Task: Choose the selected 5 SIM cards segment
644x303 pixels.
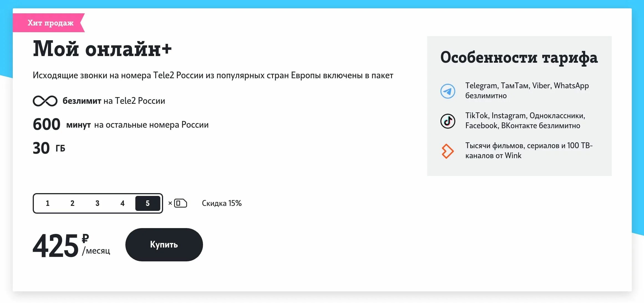Action: click(148, 203)
